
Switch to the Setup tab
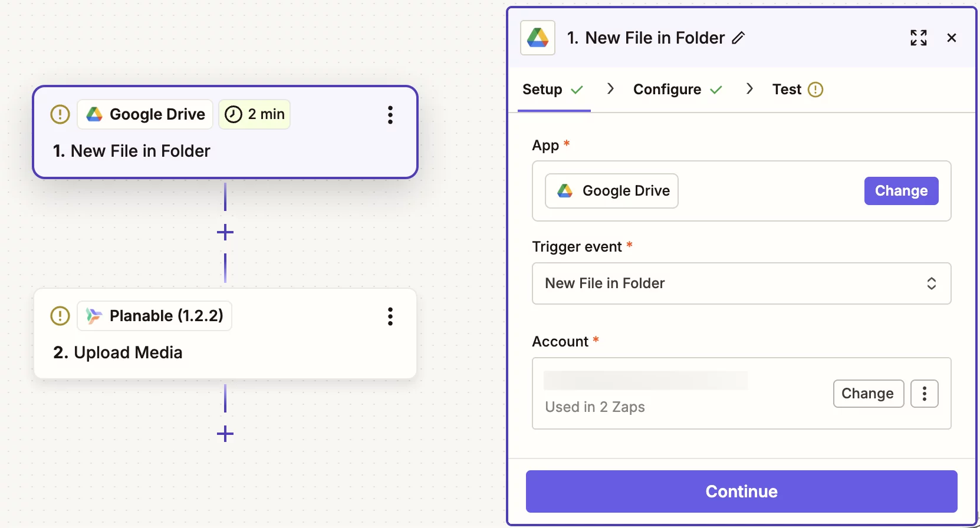tap(553, 90)
